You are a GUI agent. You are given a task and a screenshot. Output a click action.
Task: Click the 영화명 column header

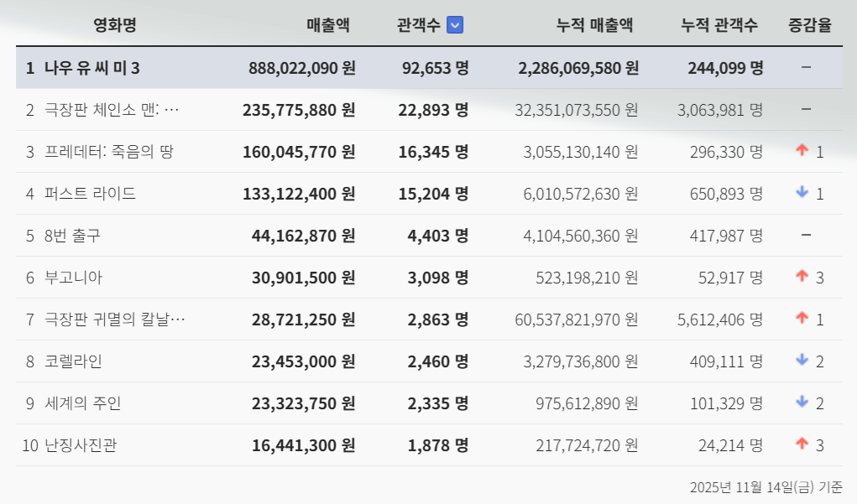115,24
